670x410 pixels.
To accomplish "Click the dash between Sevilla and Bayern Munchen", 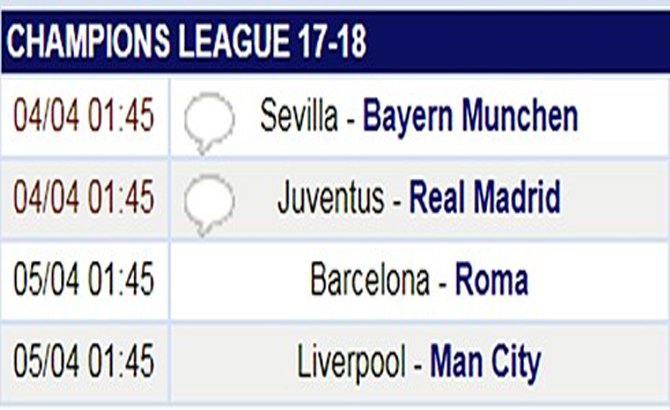I will coord(350,120).
